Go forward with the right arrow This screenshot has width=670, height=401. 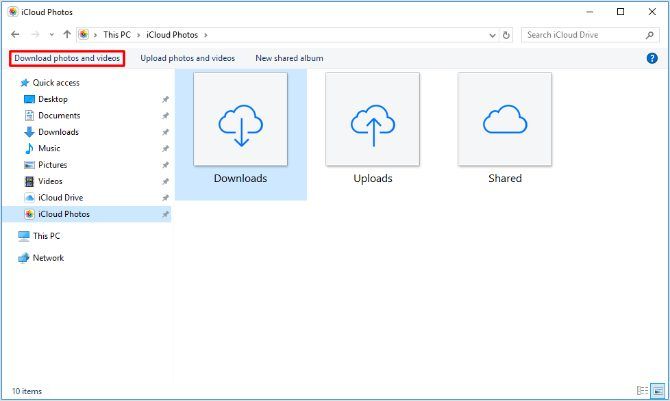click(x=35, y=35)
